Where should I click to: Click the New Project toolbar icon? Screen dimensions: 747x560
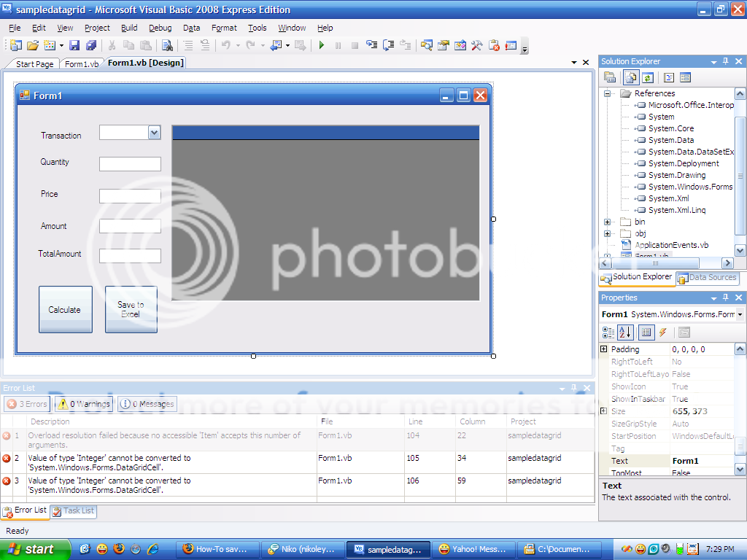pos(16,45)
